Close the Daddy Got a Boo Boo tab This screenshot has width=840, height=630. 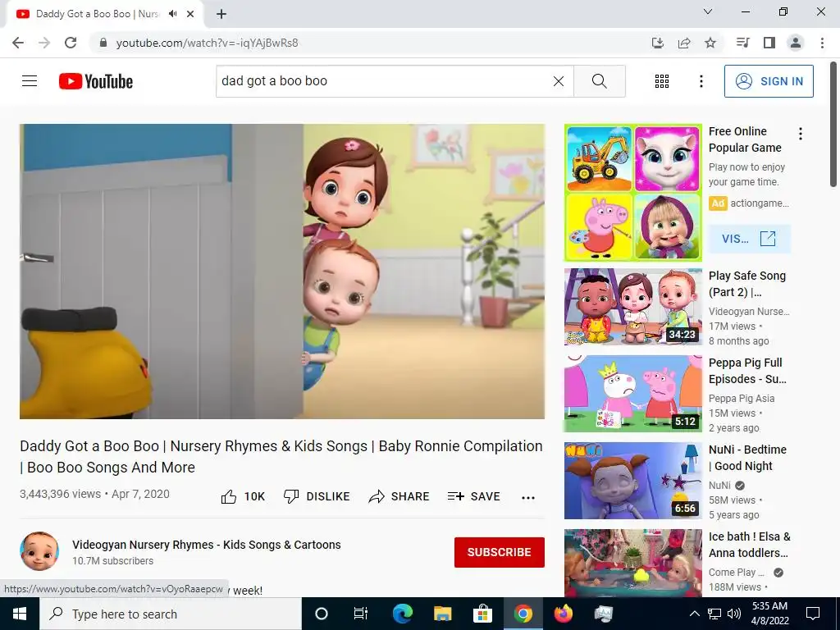pyautogui.click(x=190, y=14)
